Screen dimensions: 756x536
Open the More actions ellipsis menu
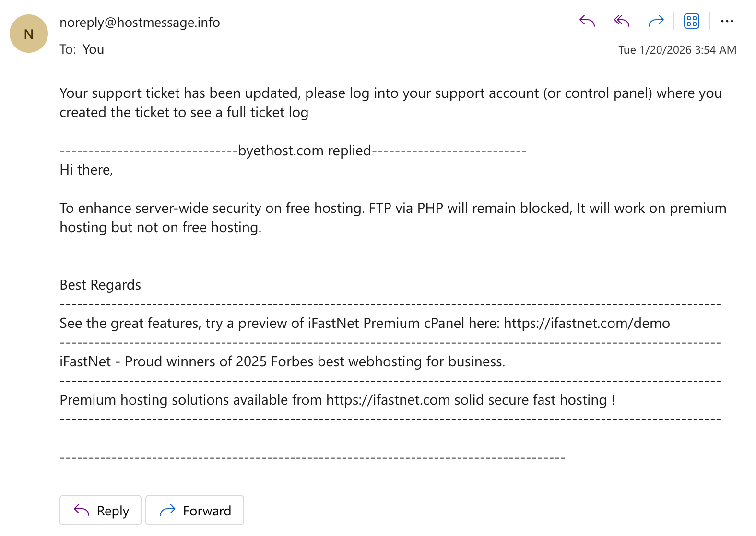pyautogui.click(x=727, y=21)
